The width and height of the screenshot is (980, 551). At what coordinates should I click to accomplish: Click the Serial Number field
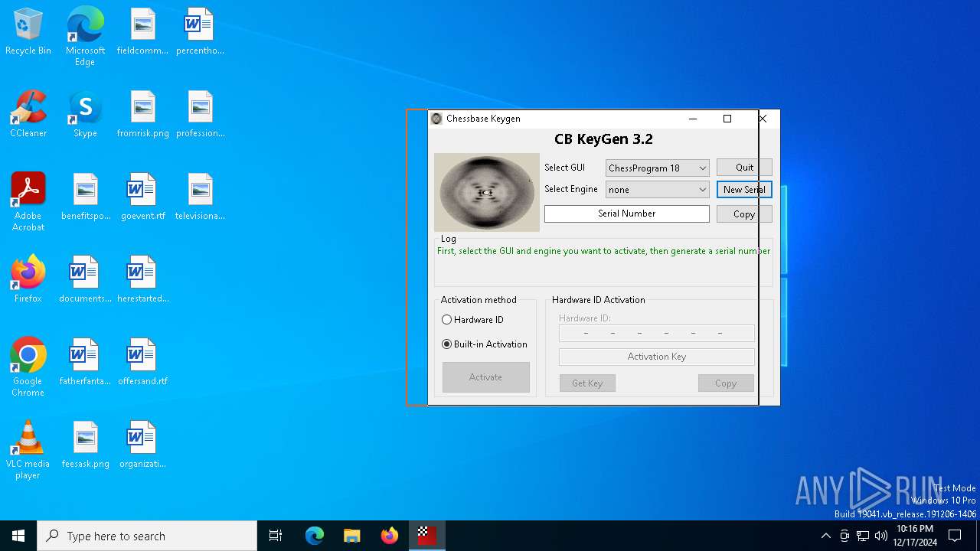pyautogui.click(x=626, y=214)
